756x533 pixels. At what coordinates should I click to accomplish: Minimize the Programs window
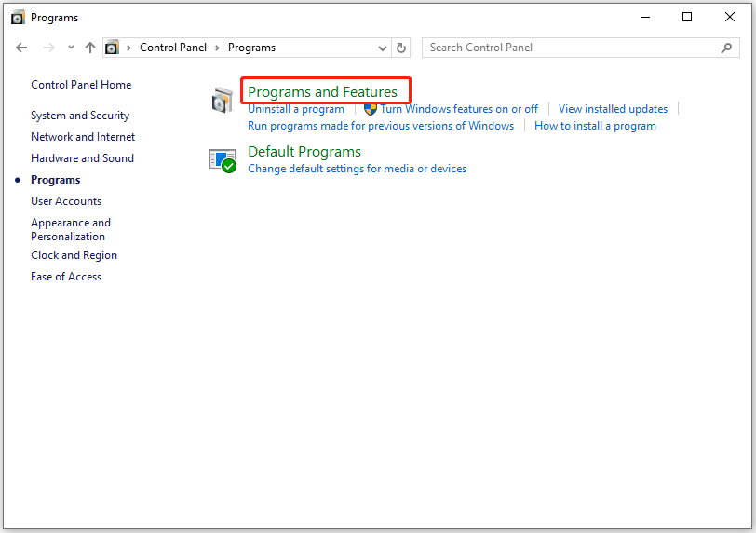(x=644, y=18)
